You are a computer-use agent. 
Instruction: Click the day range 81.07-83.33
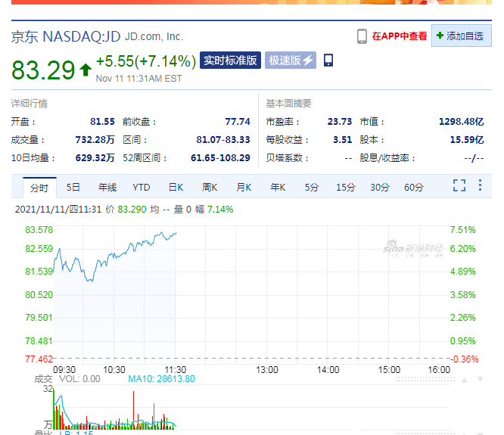point(223,140)
